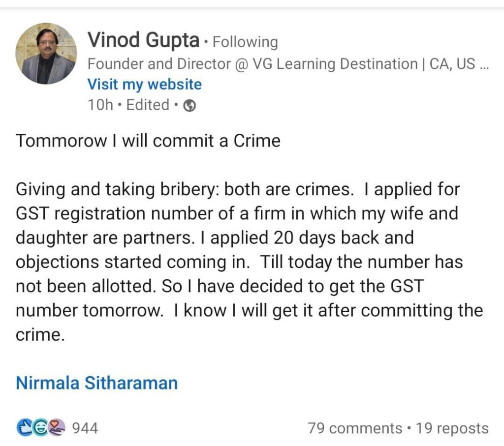Open Vinod Gupta's profile photo
The width and height of the screenshot is (504, 446).
(x=46, y=54)
